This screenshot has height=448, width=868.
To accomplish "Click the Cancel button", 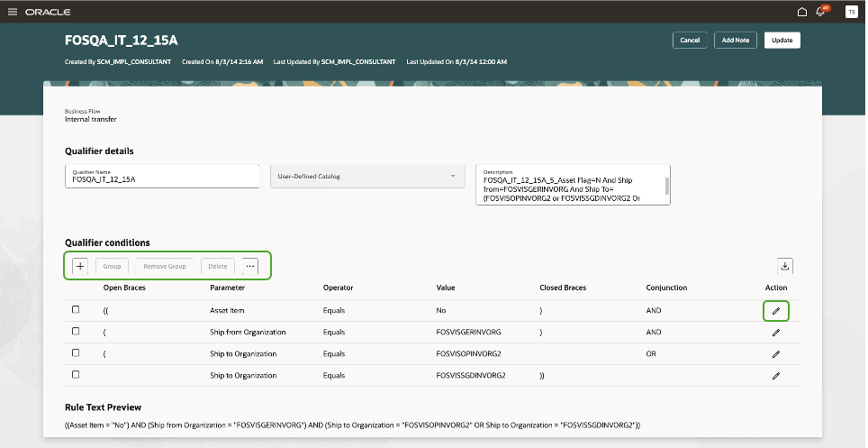I will pyautogui.click(x=690, y=40).
